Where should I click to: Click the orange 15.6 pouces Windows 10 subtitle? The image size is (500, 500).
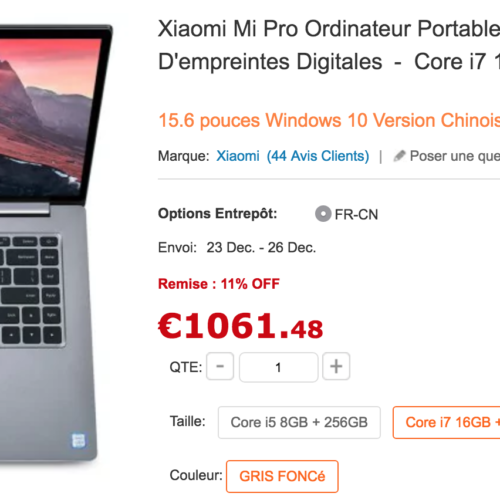click(329, 120)
